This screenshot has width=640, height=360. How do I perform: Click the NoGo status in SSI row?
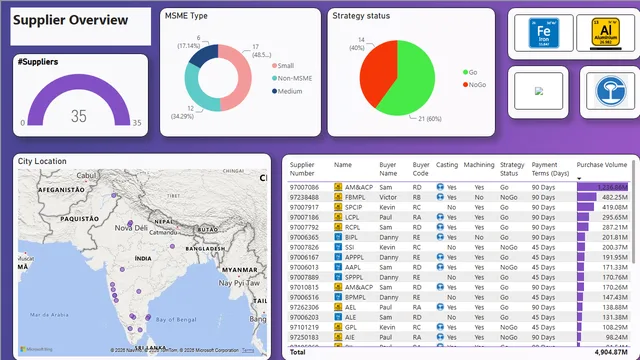509,247
